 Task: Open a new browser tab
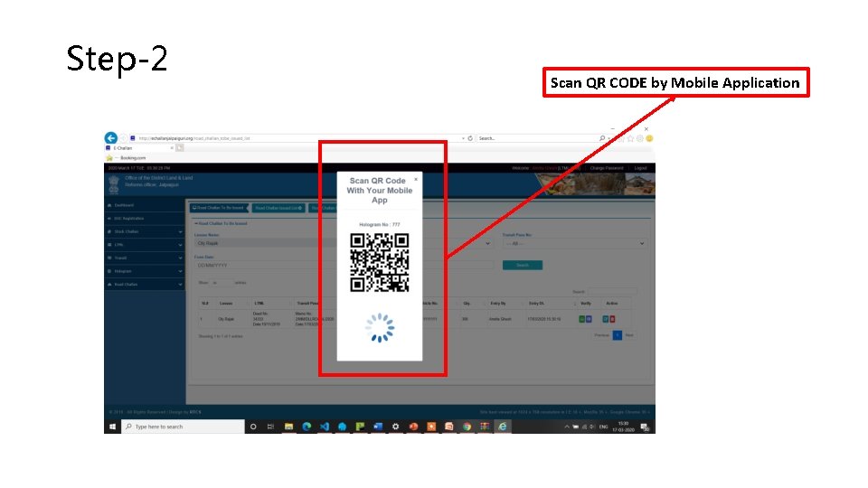[x=180, y=148]
